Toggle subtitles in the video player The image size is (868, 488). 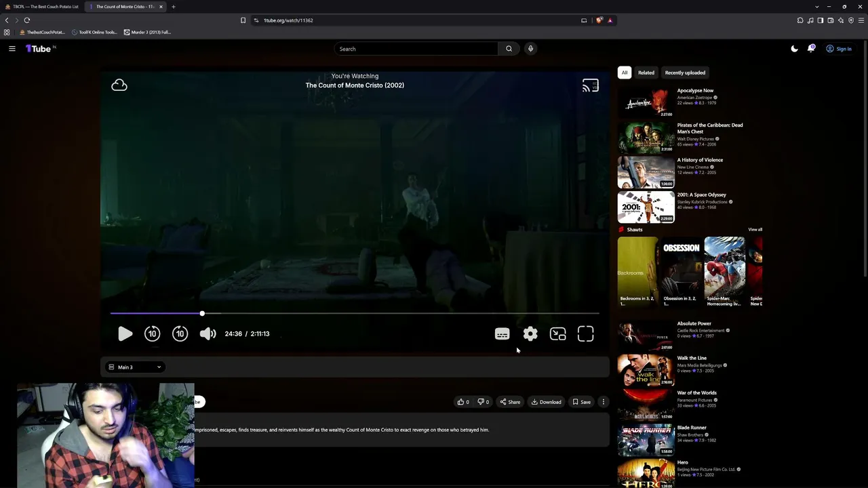[502, 334]
